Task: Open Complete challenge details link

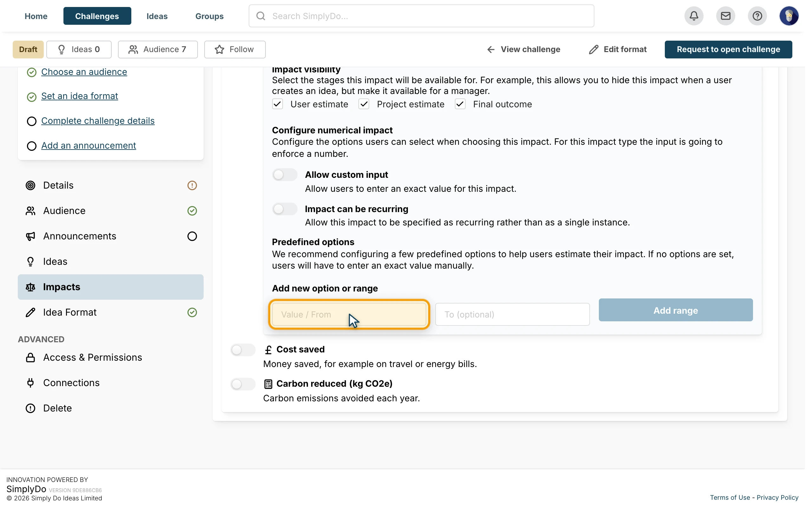Action: (98, 121)
